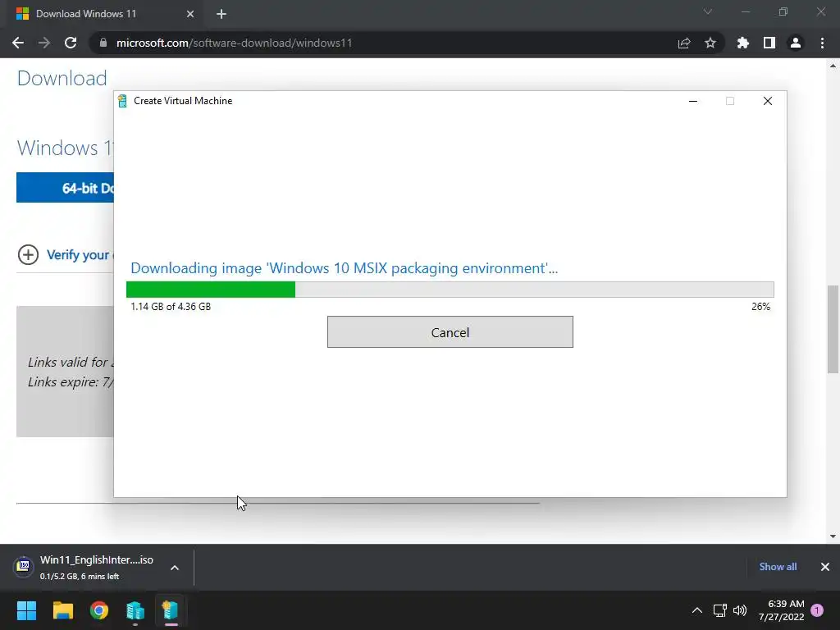Open a new browser tab
The image size is (840, 630).
tap(221, 14)
